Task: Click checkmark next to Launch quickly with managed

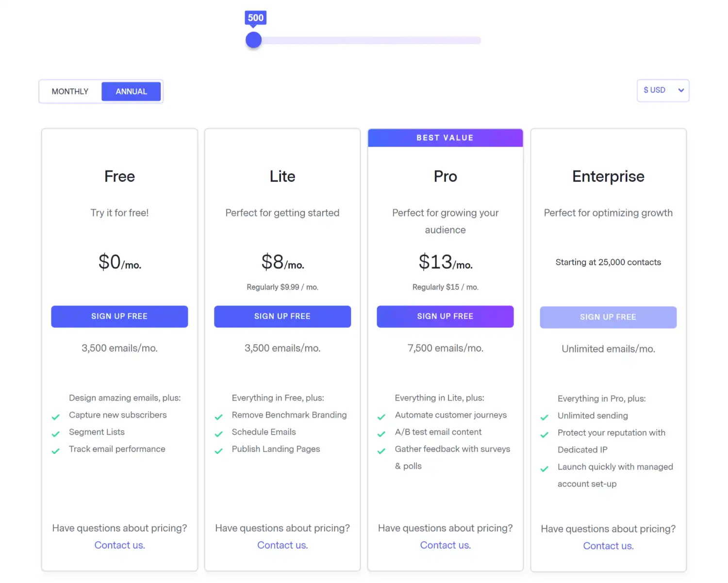Action: (545, 469)
